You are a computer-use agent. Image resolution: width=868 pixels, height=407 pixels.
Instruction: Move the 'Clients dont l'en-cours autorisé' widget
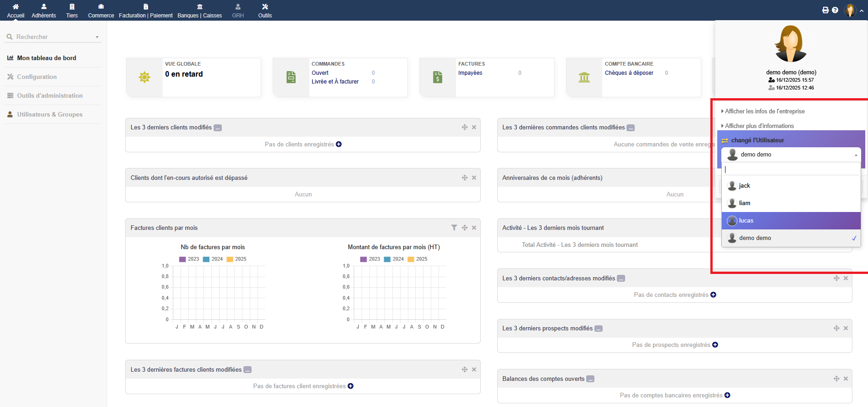pyautogui.click(x=465, y=178)
